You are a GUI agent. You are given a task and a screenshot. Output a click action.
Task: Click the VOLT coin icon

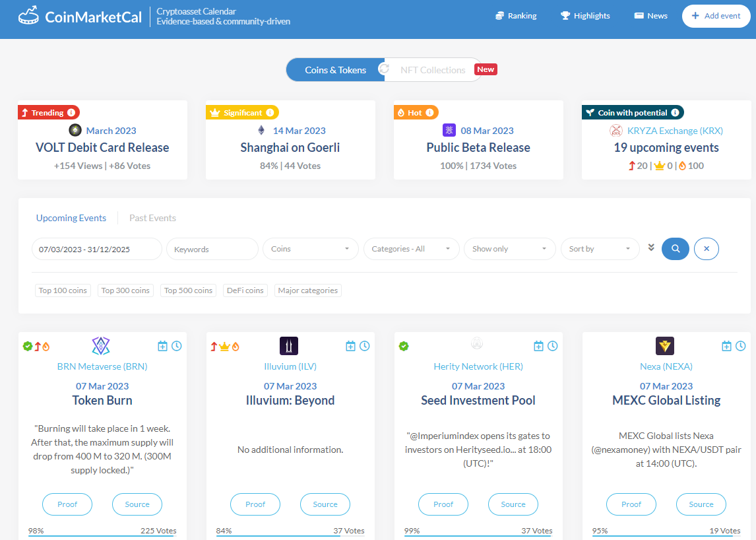click(x=75, y=130)
